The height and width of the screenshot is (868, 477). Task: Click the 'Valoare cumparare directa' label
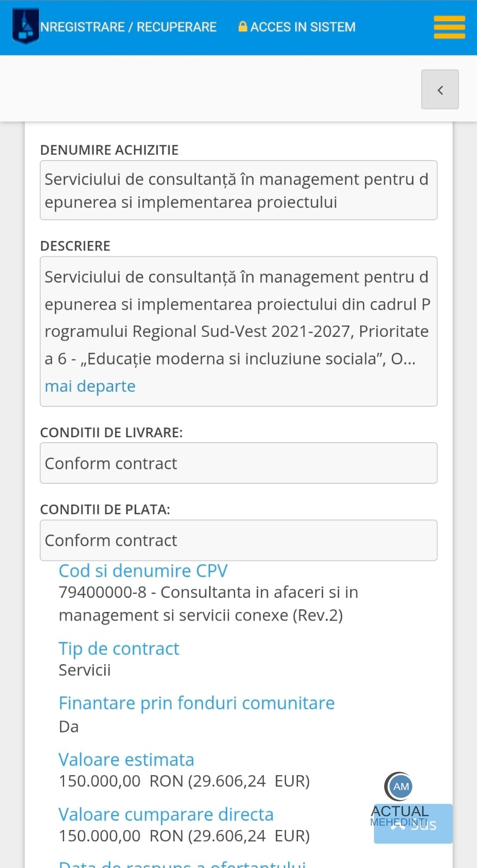[x=166, y=814]
